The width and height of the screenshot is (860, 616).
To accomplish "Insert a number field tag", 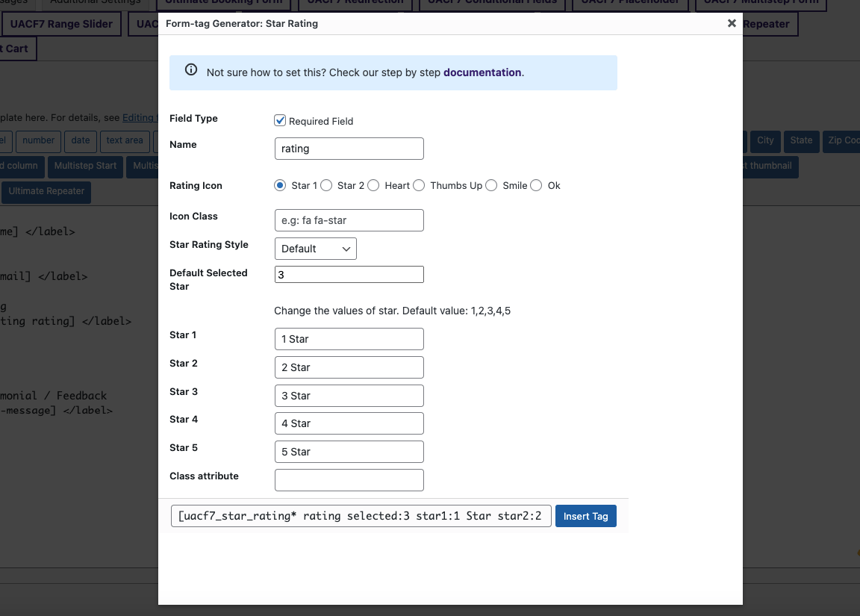I will (38, 141).
